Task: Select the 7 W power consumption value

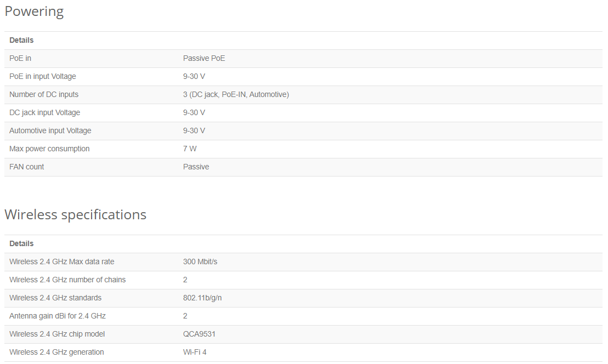Action: click(190, 149)
